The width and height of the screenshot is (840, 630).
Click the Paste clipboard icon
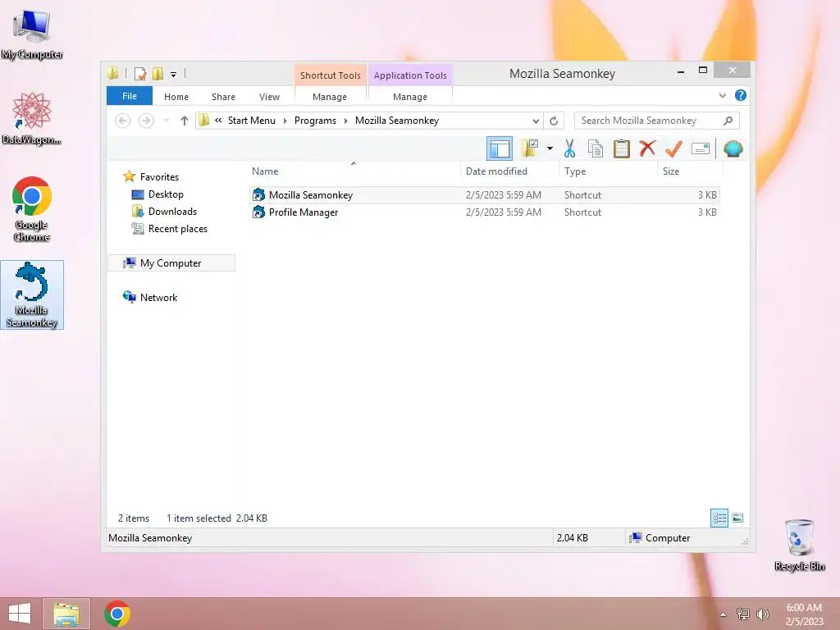pyautogui.click(x=622, y=148)
